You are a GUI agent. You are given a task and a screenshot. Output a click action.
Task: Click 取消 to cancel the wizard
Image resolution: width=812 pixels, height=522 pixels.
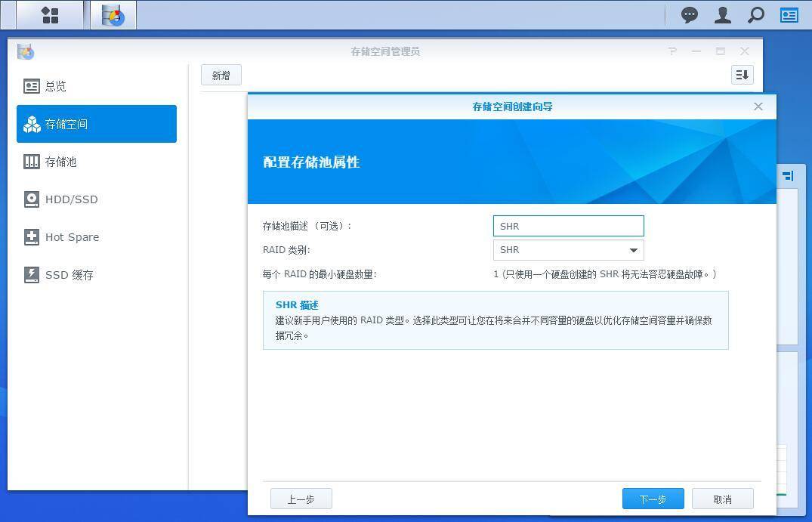coord(722,499)
